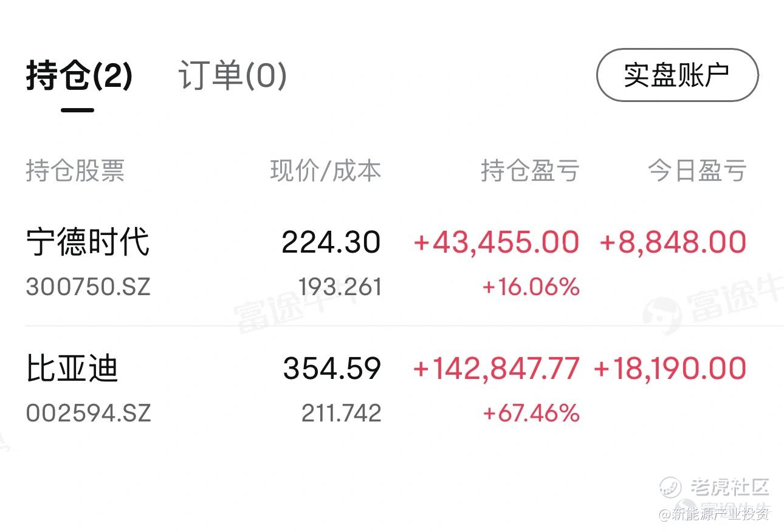This screenshot has height=532, width=784.
Task: Open the 订单(0) tab
Action: click(x=232, y=77)
